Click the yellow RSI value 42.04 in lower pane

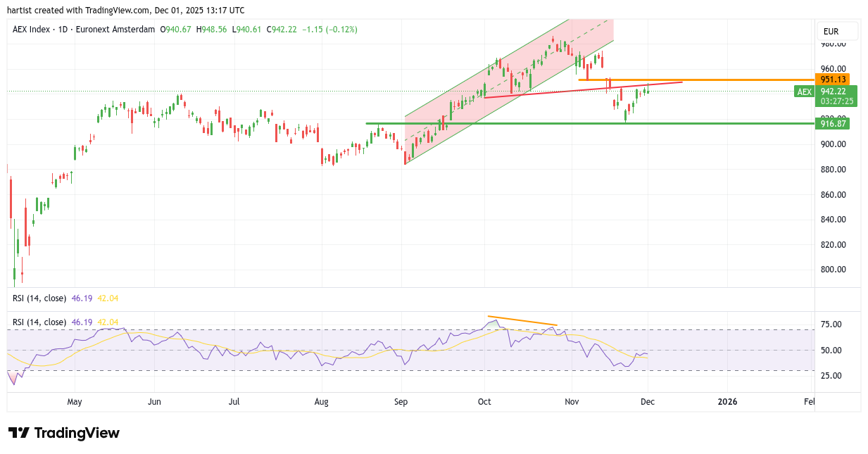108,322
